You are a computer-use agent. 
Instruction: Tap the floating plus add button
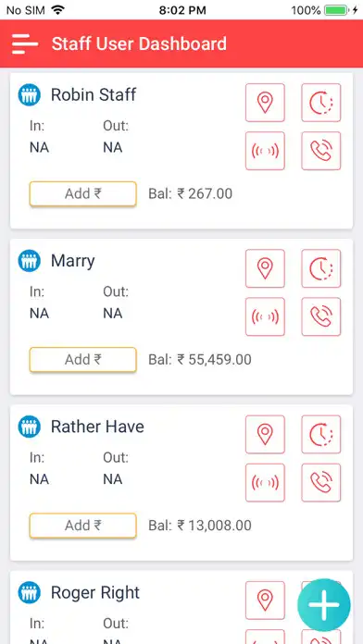coord(324,605)
